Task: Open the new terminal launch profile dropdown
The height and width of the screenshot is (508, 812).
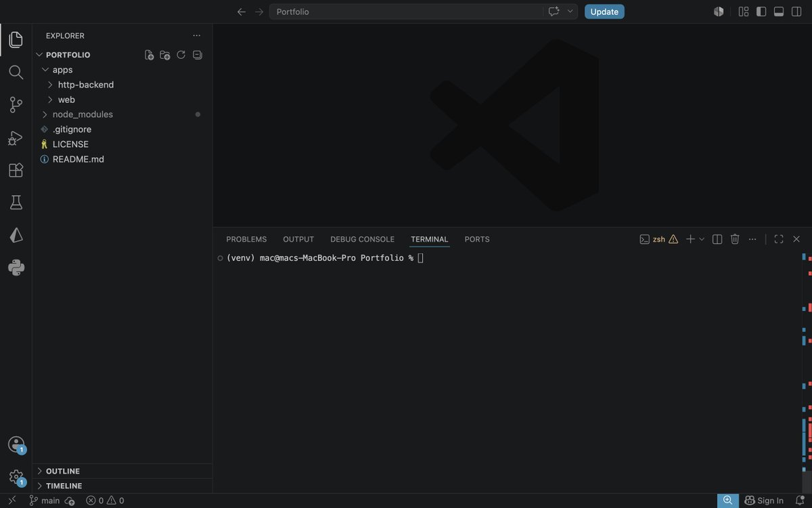Action: (702, 239)
